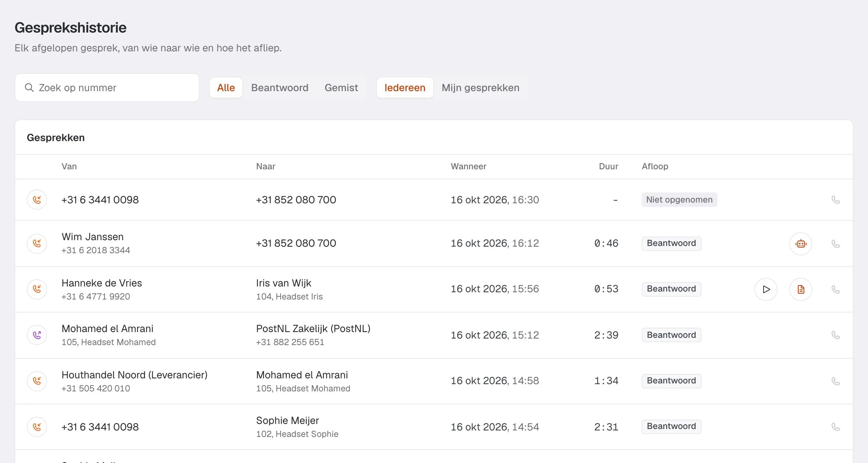Click recipient Iris van Wijk

point(284,283)
